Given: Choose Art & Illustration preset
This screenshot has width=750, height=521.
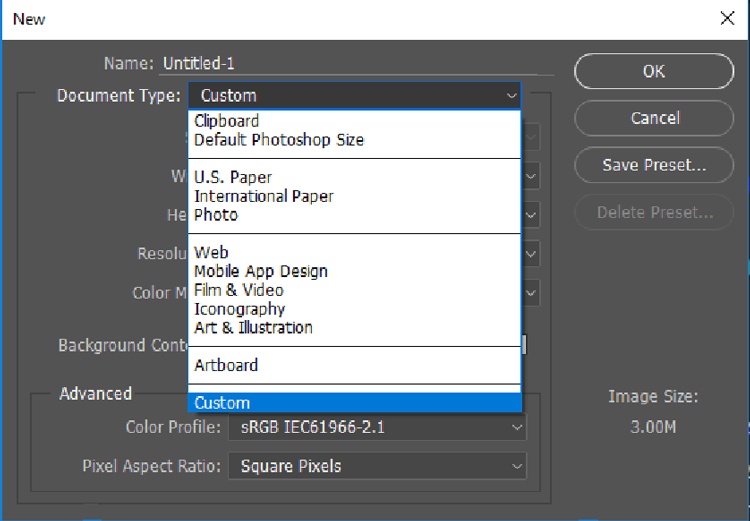Looking at the screenshot, I should [x=354, y=328].
